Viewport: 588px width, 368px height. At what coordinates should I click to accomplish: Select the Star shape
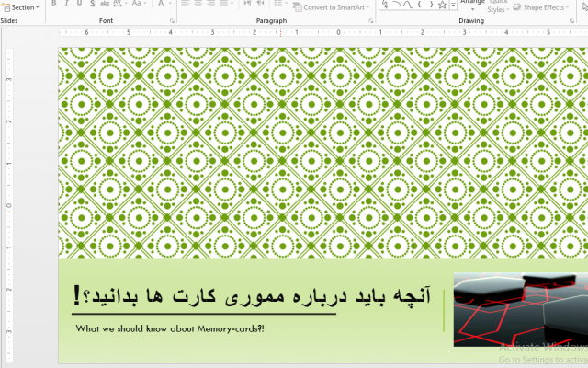(443, 5)
